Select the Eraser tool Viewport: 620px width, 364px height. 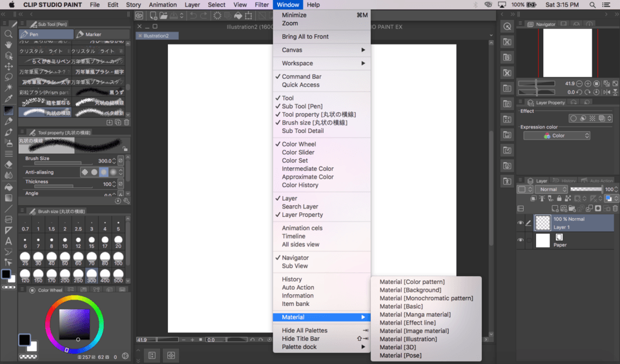(8, 164)
